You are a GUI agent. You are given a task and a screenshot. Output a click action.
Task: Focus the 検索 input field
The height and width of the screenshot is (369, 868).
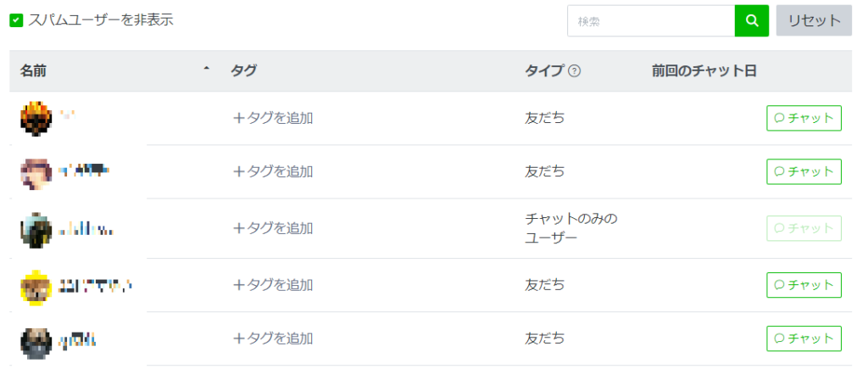pyautogui.click(x=651, y=21)
